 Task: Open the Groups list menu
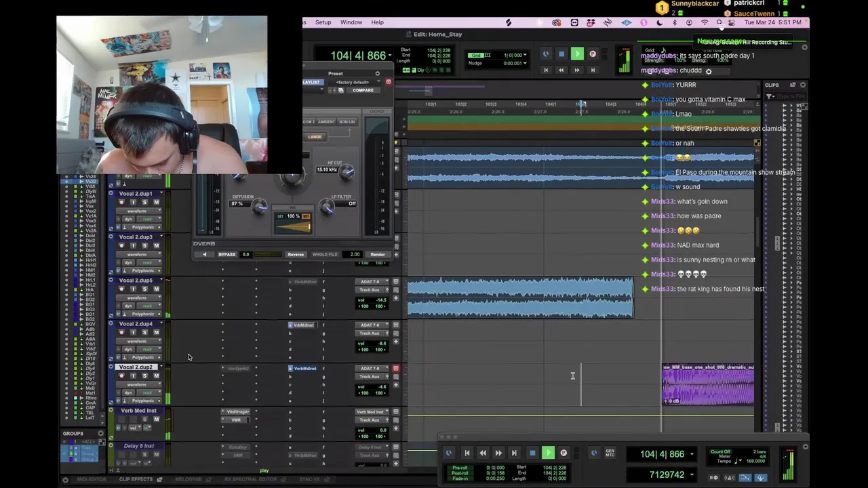click(x=101, y=433)
